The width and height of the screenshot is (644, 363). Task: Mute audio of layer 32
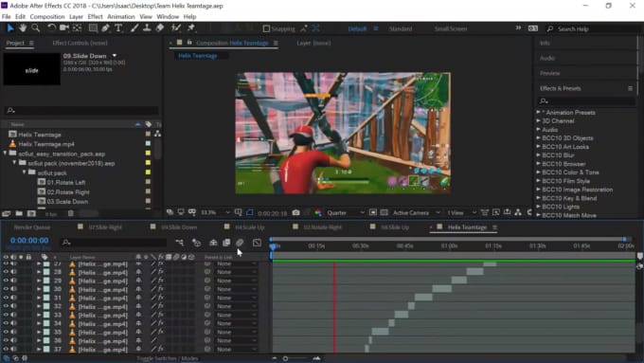click(14, 306)
